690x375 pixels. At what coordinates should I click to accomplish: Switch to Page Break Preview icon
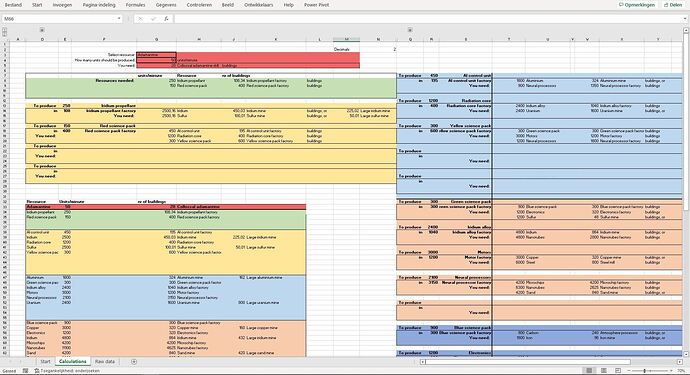click(x=618, y=371)
